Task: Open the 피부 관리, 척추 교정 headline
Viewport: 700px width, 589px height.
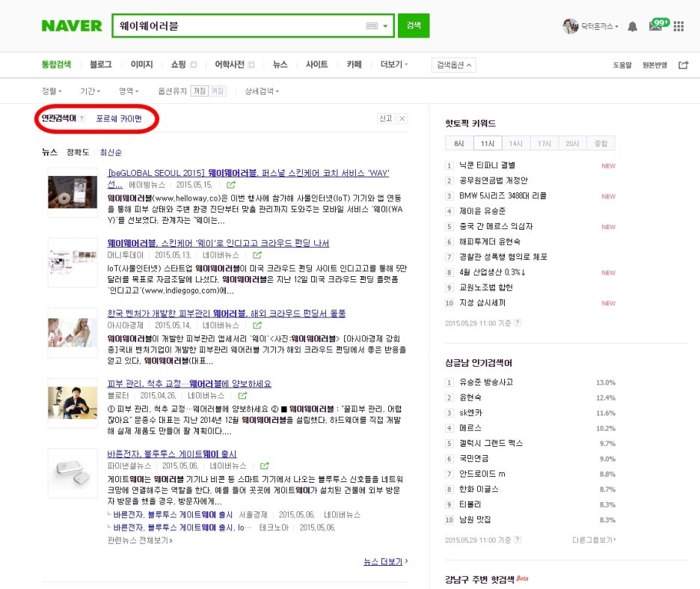Action: (x=189, y=383)
